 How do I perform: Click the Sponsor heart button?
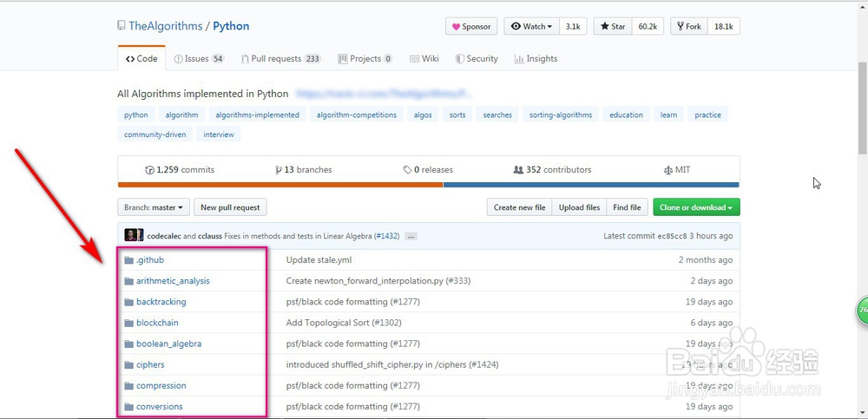tap(471, 26)
